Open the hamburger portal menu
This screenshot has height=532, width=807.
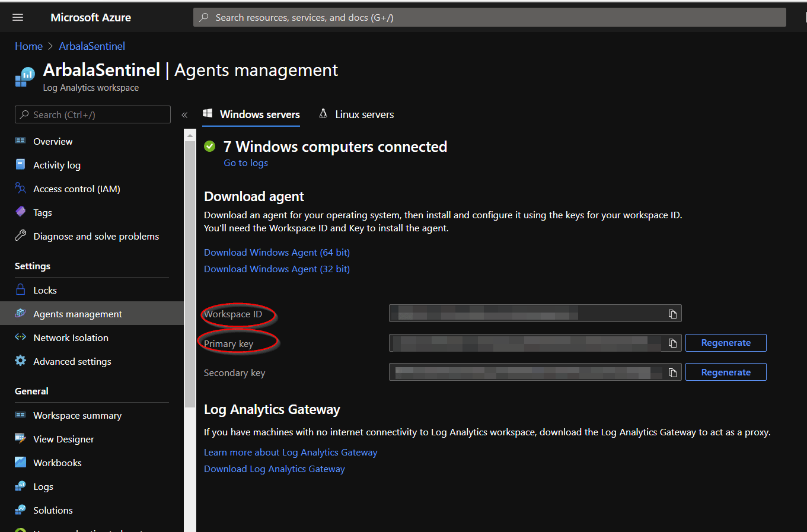point(18,17)
